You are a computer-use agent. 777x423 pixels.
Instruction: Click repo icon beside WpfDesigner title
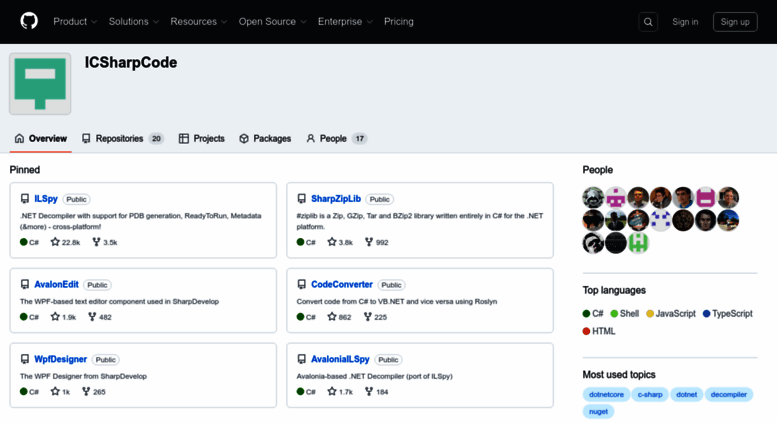click(x=25, y=359)
